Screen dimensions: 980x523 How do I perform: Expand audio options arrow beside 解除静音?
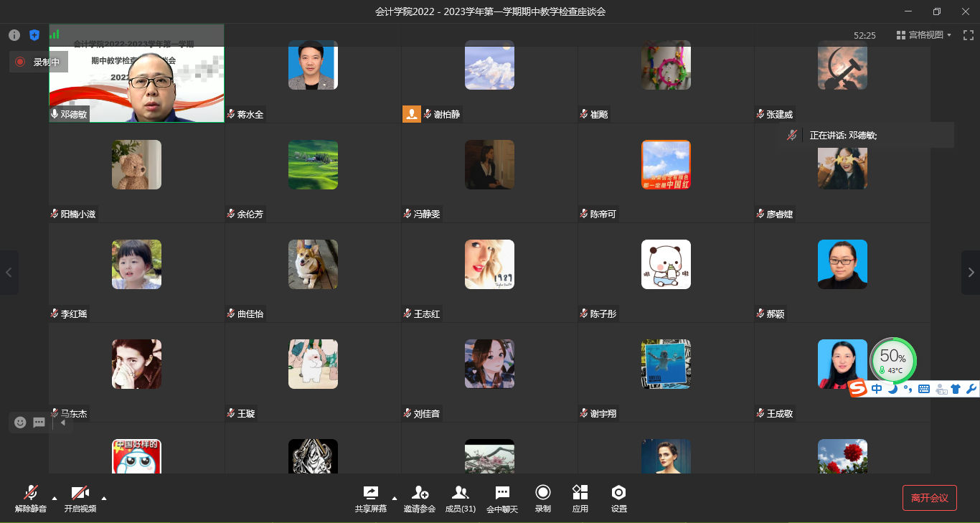pyautogui.click(x=55, y=498)
